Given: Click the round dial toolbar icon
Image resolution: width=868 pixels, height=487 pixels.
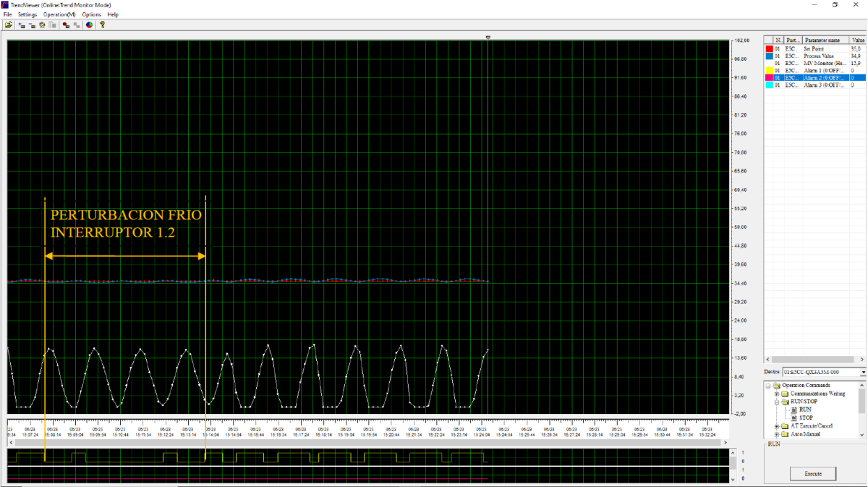Looking at the screenshot, I should 42,25.
